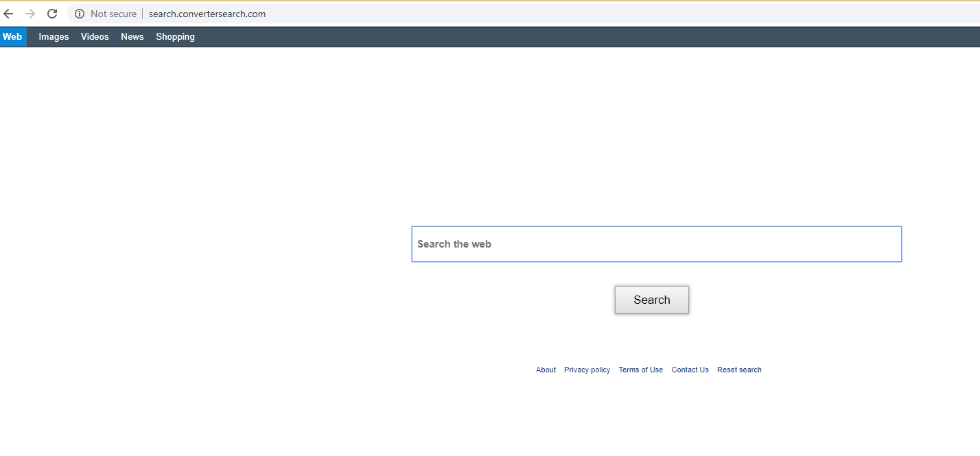
Task: Switch to the Web search tab
Action: click(x=12, y=37)
